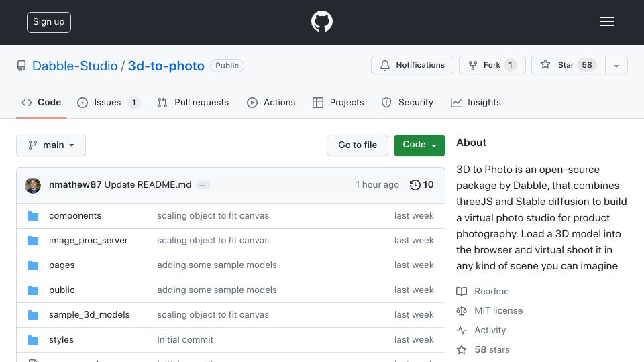Click the branch icon beside main
This screenshot has height=362, width=644.
pyautogui.click(x=32, y=145)
